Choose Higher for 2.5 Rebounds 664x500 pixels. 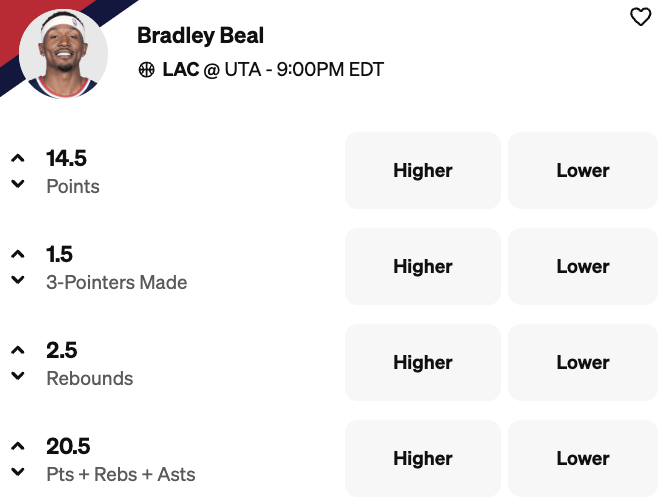[423, 363]
